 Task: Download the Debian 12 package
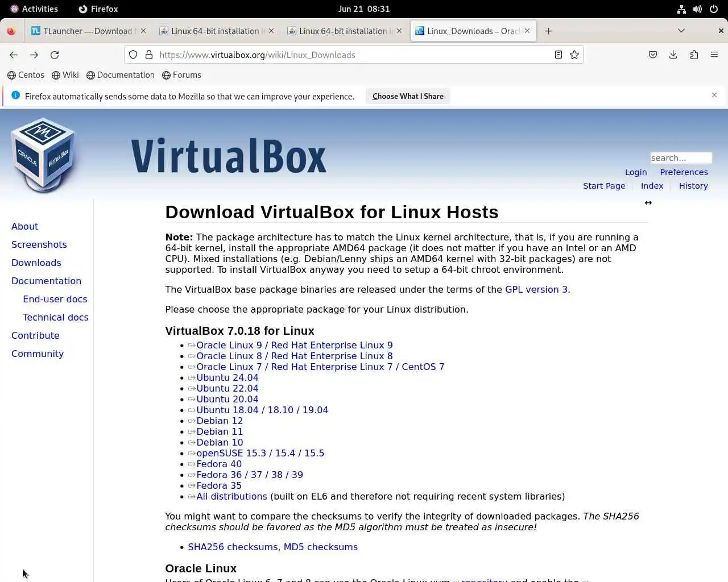pyautogui.click(x=220, y=421)
